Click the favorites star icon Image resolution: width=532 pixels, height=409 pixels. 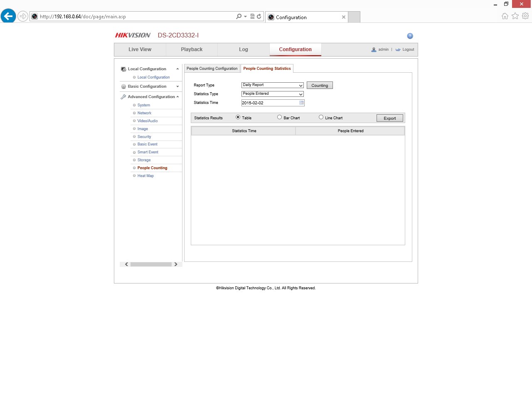pos(515,16)
